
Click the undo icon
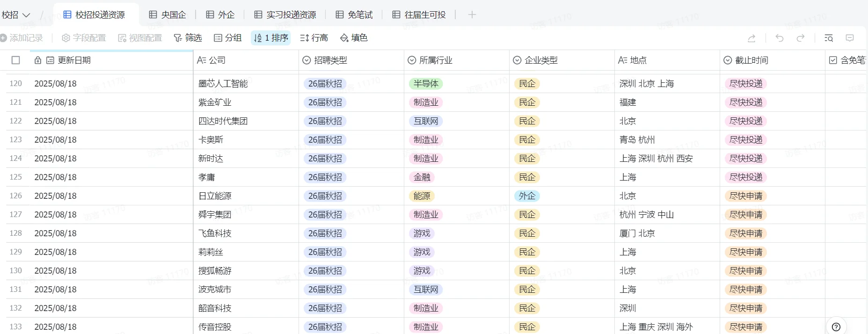point(780,38)
